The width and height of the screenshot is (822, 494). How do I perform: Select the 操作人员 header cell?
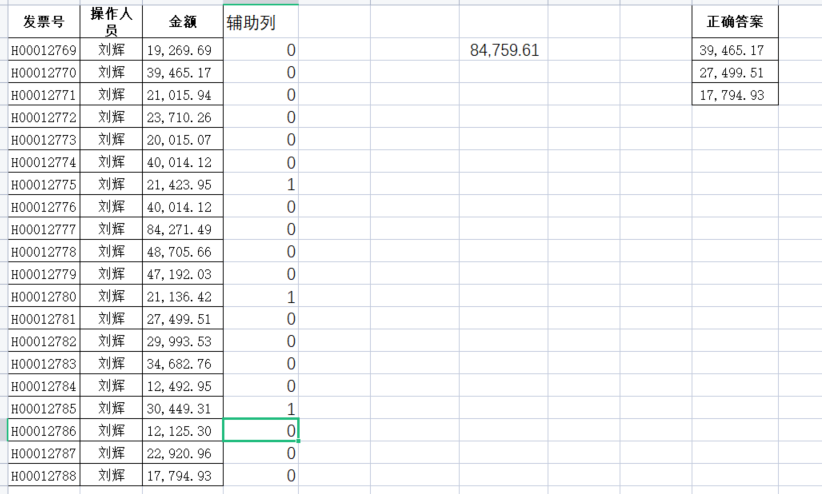point(111,22)
